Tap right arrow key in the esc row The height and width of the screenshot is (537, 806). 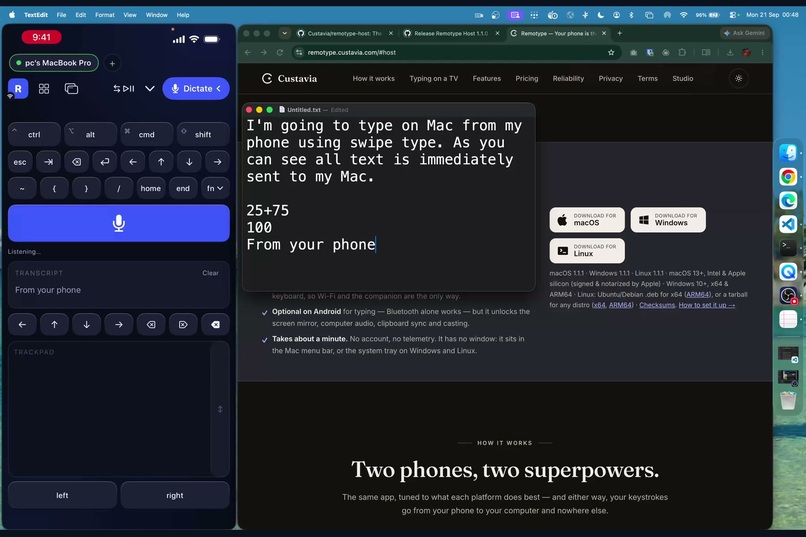(x=217, y=162)
